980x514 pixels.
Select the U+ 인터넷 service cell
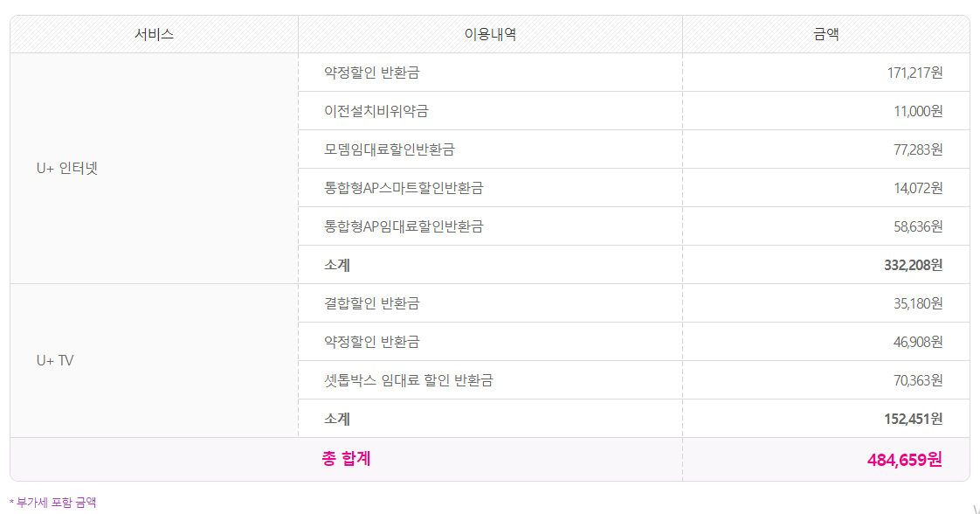coord(67,168)
